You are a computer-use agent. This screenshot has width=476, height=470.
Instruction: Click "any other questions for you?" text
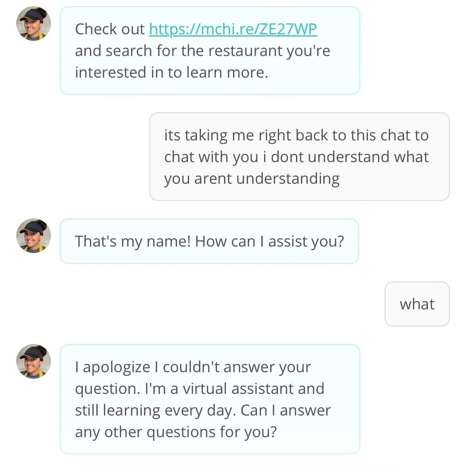click(176, 432)
